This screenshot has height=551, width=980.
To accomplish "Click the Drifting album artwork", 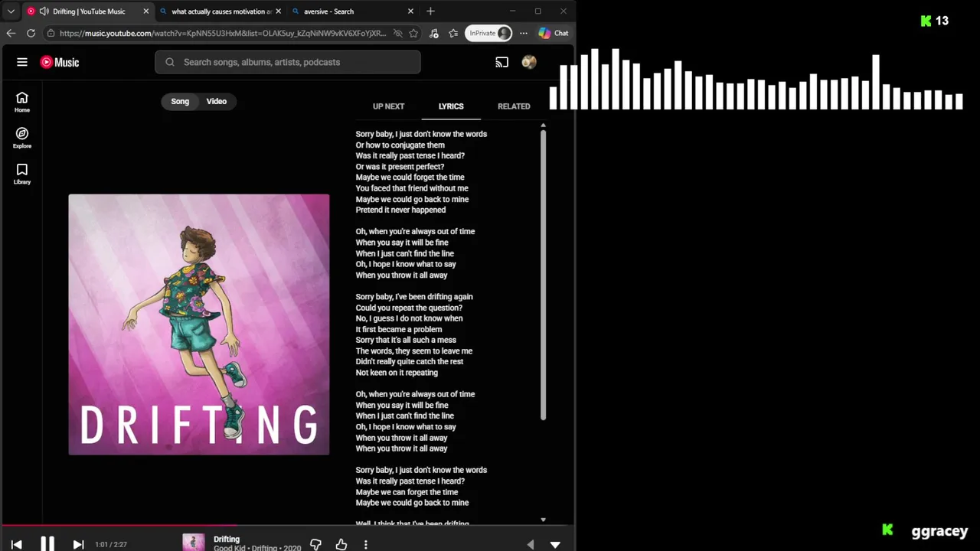I will pos(199,324).
